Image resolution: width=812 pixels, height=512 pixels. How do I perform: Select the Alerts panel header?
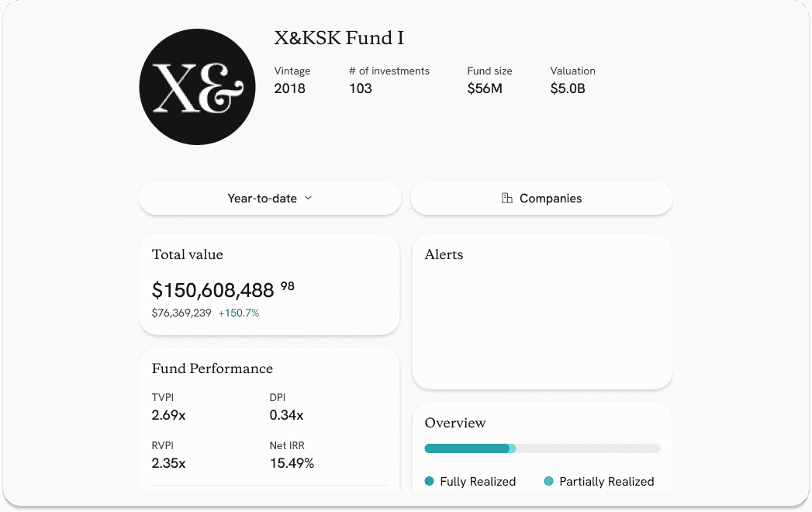443,254
